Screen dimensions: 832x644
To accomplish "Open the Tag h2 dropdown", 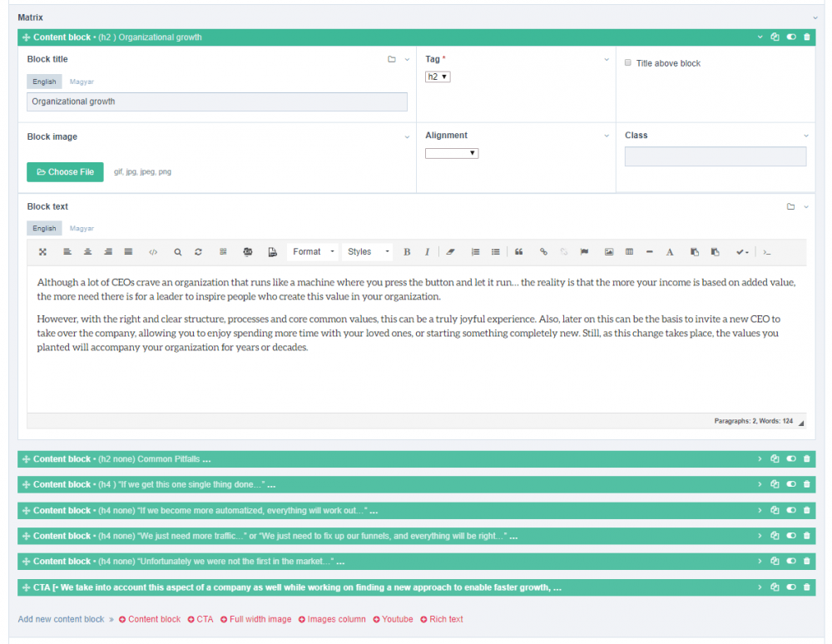I will point(438,77).
